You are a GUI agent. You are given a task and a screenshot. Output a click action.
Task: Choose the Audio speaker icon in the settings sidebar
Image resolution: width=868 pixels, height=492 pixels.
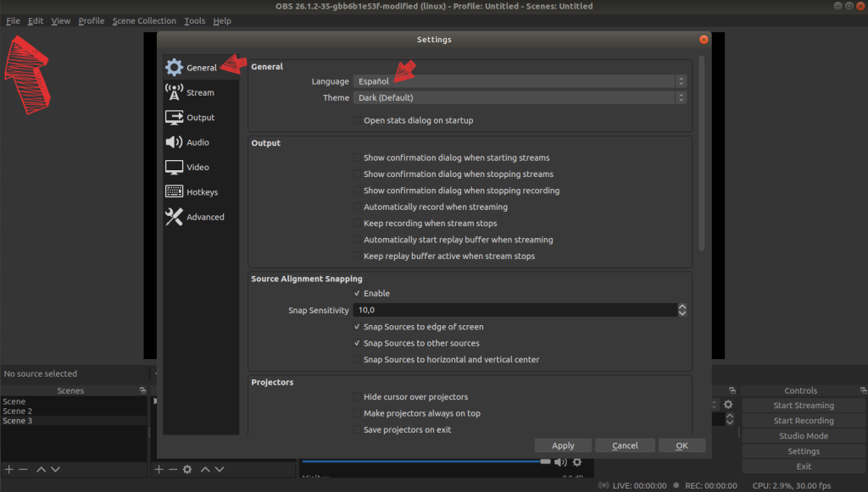point(174,142)
